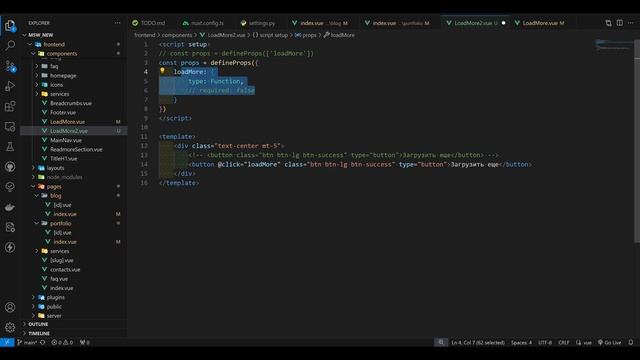Open Footer.vue in the explorer

[63, 112]
